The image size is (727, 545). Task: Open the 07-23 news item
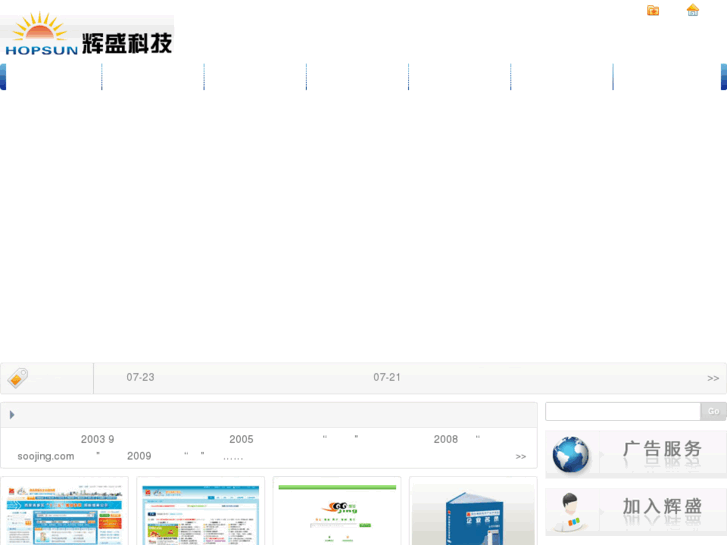tap(140, 377)
